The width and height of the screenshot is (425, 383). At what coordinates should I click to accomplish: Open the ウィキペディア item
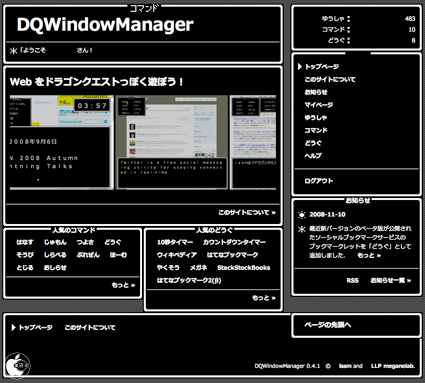tap(177, 255)
